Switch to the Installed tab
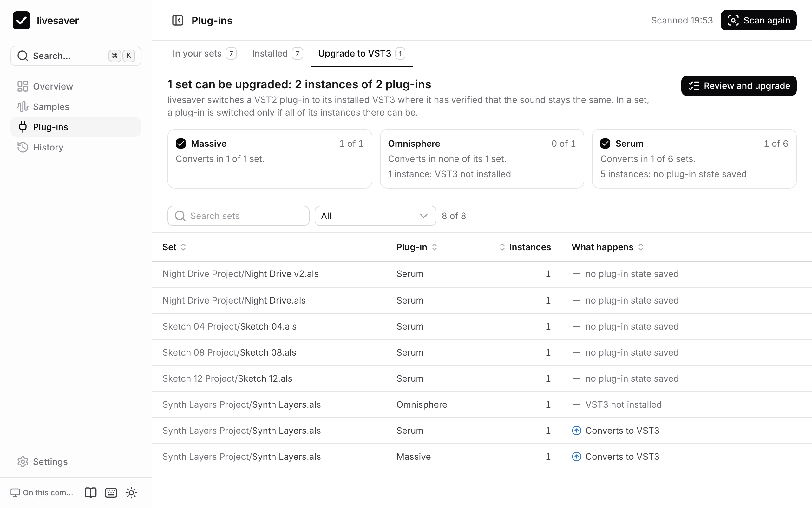 pyautogui.click(x=277, y=53)
